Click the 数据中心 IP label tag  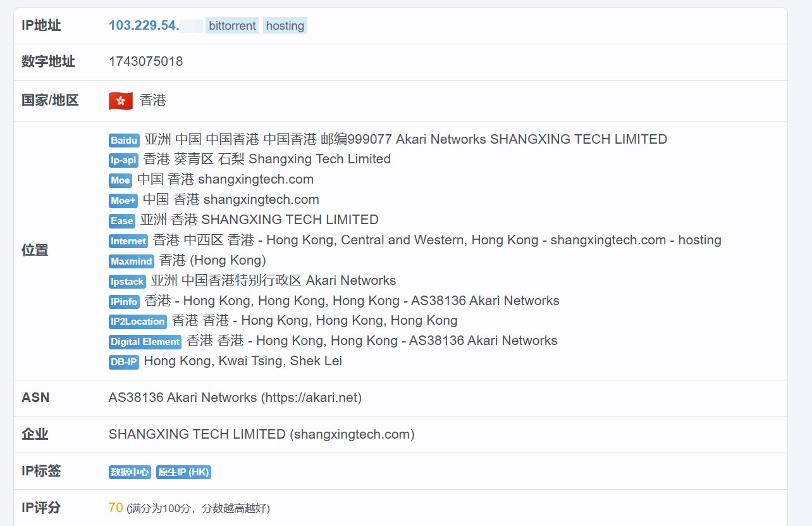130,472
